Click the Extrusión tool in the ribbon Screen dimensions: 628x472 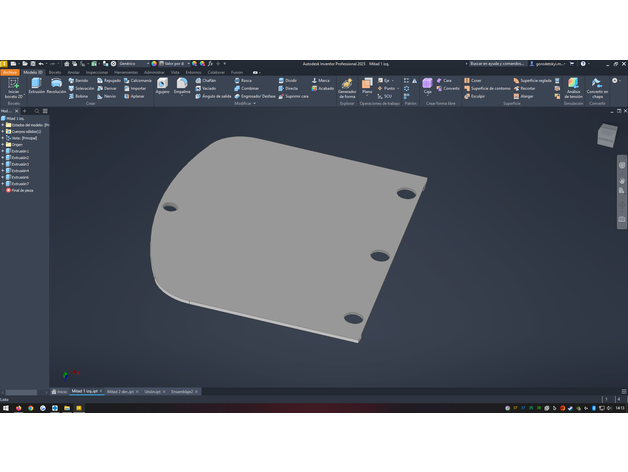[x=37, y=86]
